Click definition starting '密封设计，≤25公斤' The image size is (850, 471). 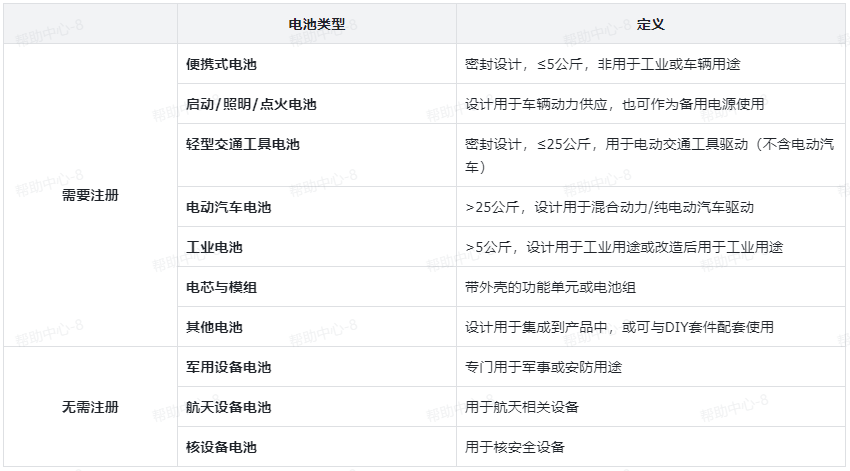(x=649, y=156)
